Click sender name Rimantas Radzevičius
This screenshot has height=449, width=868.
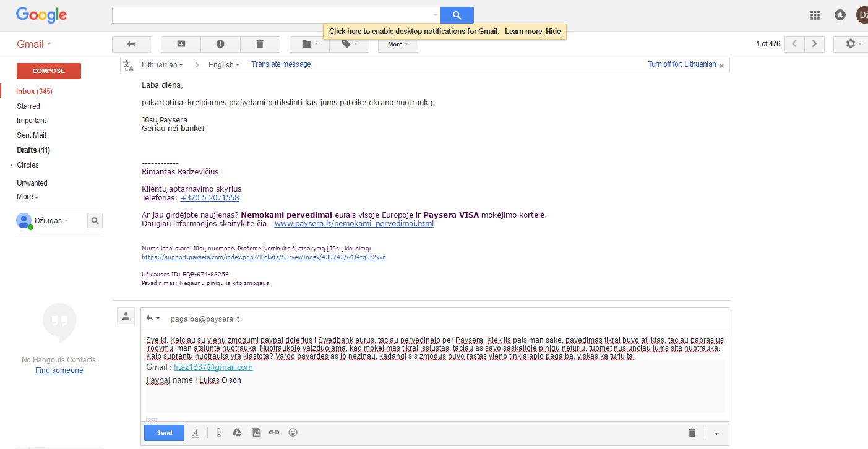(180, 172)
